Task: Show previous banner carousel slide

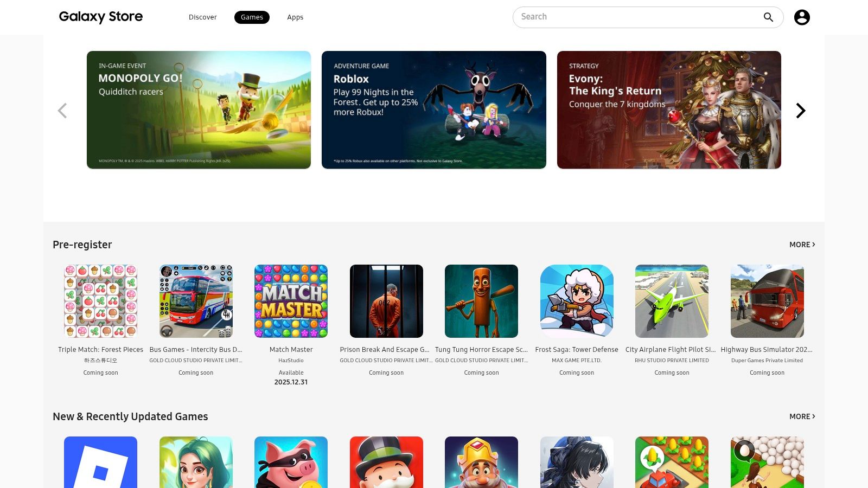Action: (62, 111)
